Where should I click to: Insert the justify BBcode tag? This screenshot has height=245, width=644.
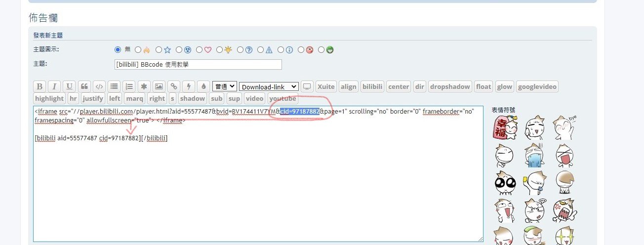(93, 98)
